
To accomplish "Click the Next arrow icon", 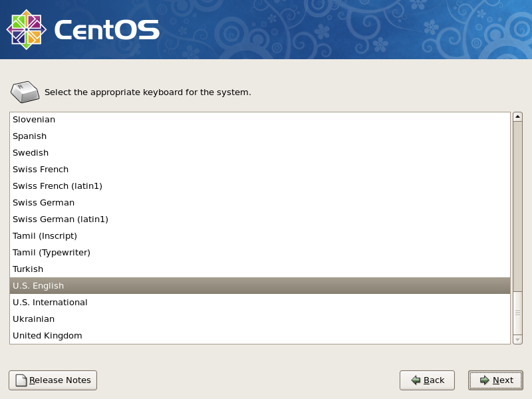I will tap(484, 380).
